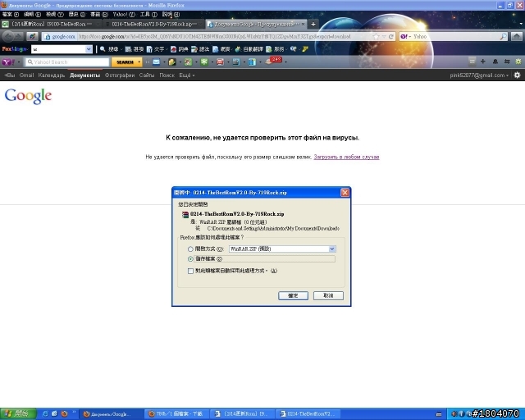Screen dimensions: 525x420
Task: Open Календарь in Google bar
Action: tap(52, 75)
